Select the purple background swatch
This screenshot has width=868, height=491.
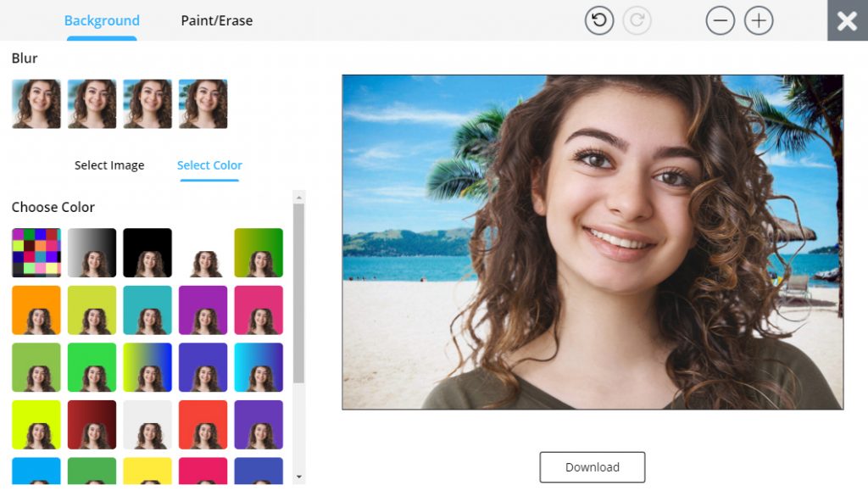(x=203, y=310)
